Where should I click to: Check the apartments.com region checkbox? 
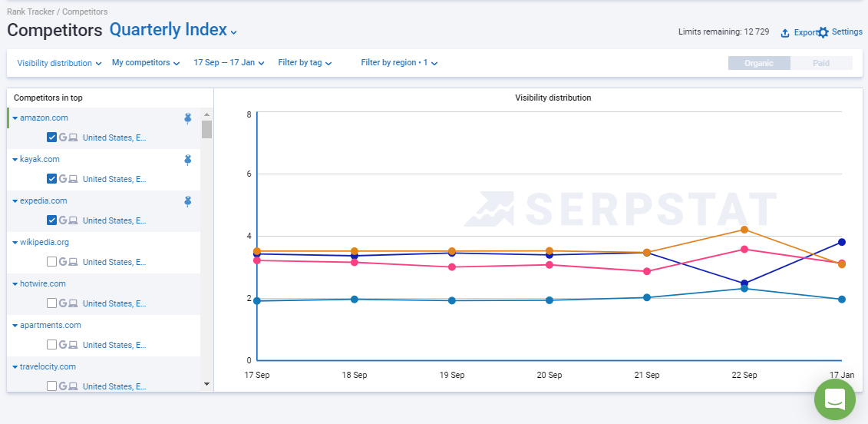coord(52,345)
